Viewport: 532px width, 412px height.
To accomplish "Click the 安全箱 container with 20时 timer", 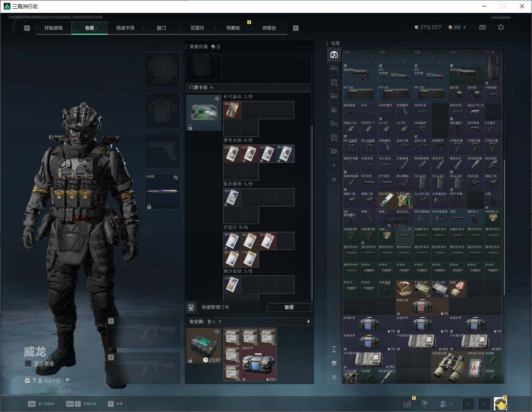I will (x=203, y=346).
